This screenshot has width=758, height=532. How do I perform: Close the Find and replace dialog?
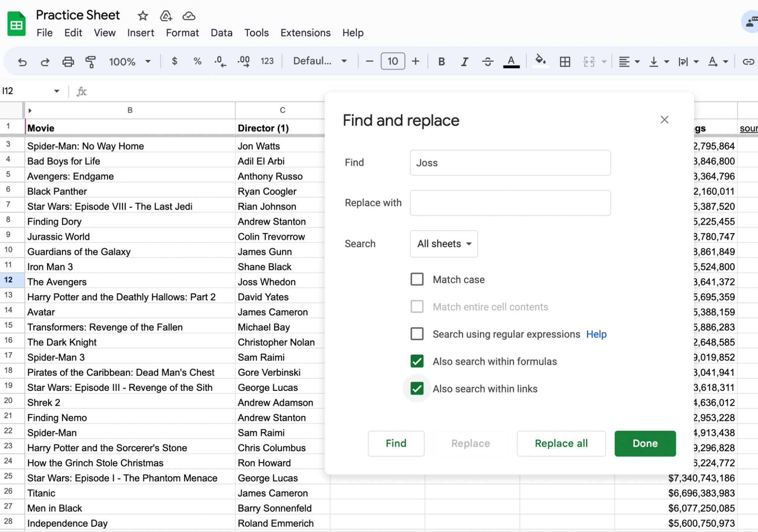click(x=664, y=120)
